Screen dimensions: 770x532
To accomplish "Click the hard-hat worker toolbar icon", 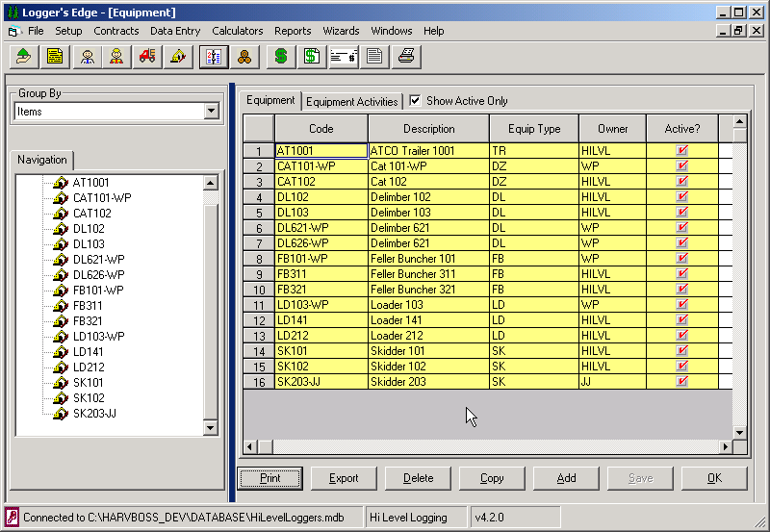I will pyautogui.click(x=116, y=57).
